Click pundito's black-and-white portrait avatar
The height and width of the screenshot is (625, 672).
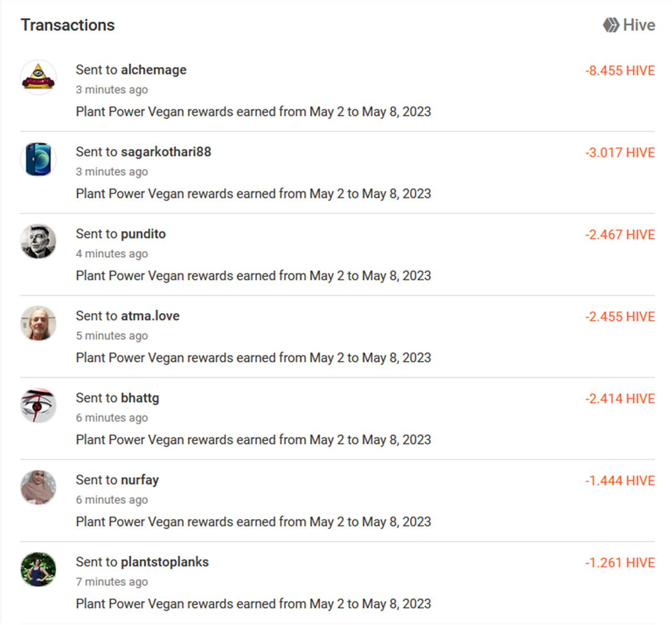point(38,242)
